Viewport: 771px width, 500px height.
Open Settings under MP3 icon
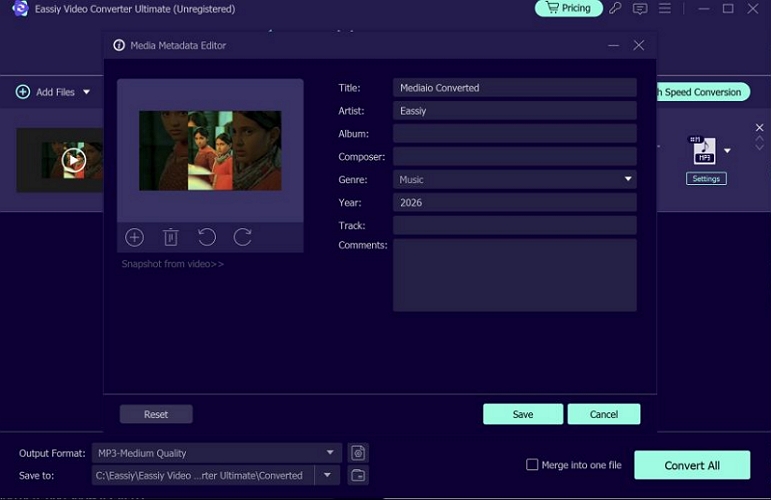pyautogui.click(x=706, y=178)
